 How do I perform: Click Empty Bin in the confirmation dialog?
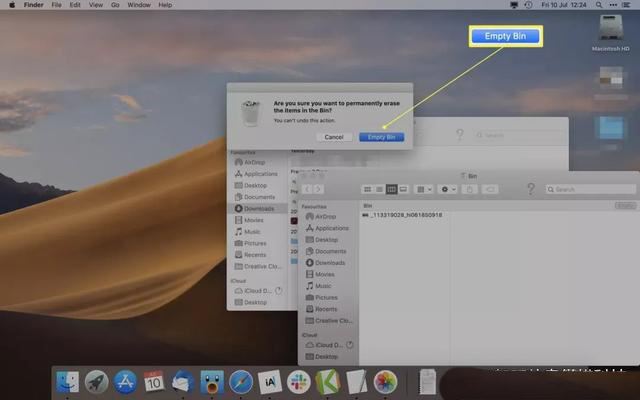[381, 136]
